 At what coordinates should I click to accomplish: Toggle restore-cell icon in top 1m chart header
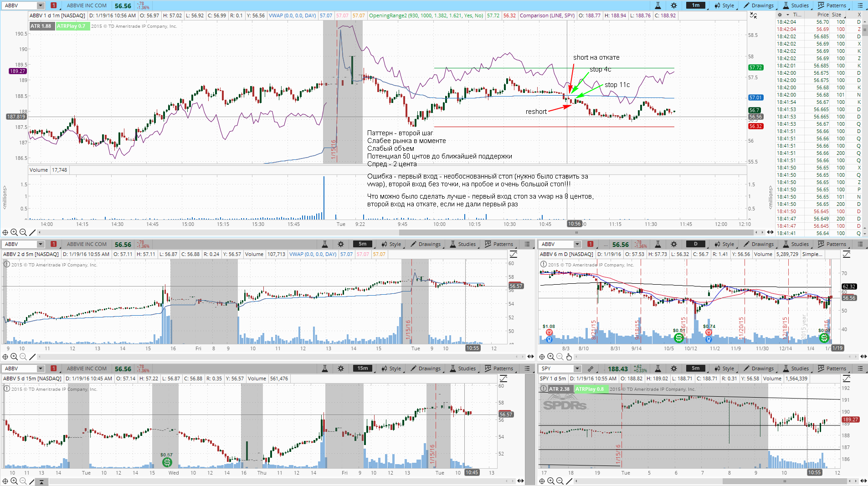754,15
